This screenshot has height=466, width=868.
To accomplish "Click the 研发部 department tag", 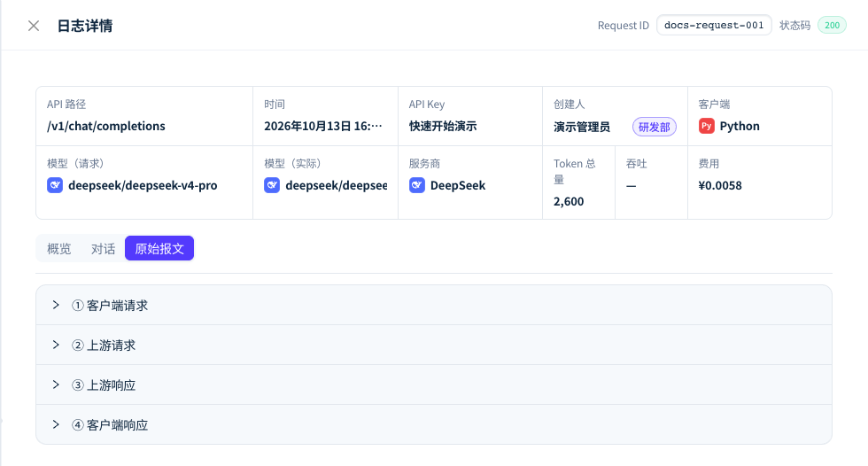I will click(x=655, y=128).
